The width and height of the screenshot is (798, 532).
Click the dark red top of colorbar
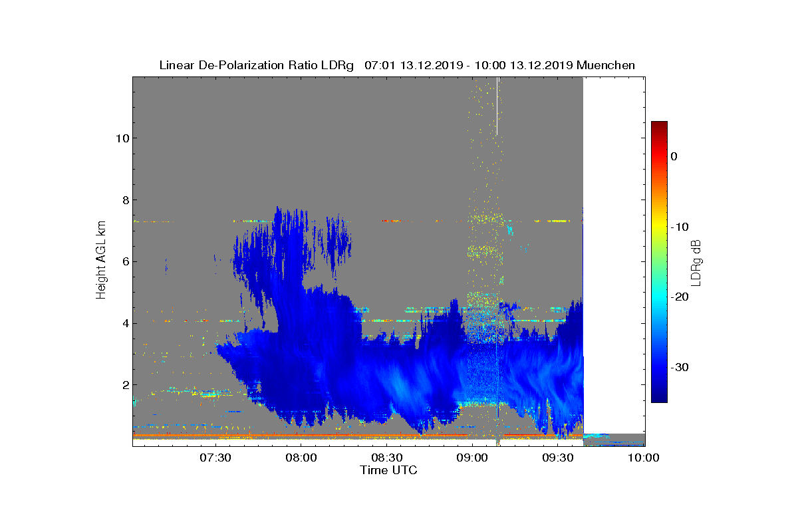pos(659,125)
